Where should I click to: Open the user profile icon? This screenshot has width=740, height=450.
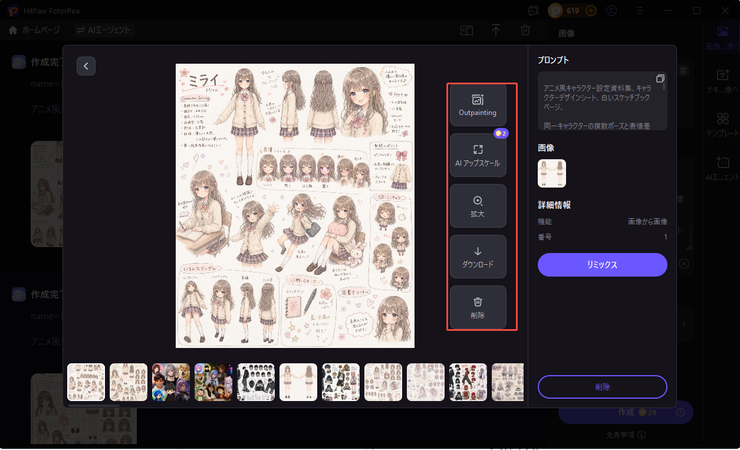(x=611, y=10)
